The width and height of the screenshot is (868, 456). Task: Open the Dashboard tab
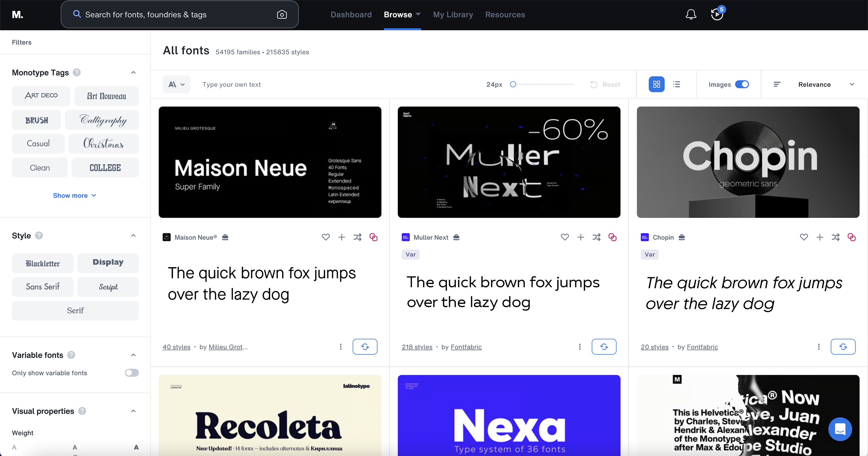(x=351, y=14)
